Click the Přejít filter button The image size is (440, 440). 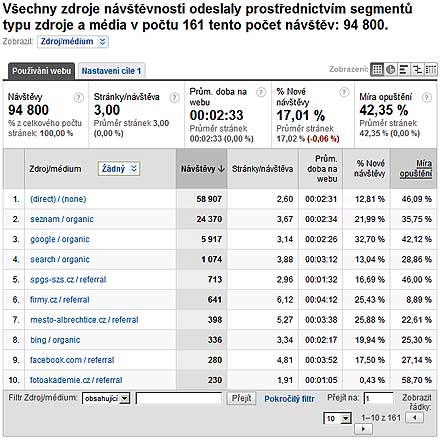(241, 398)
